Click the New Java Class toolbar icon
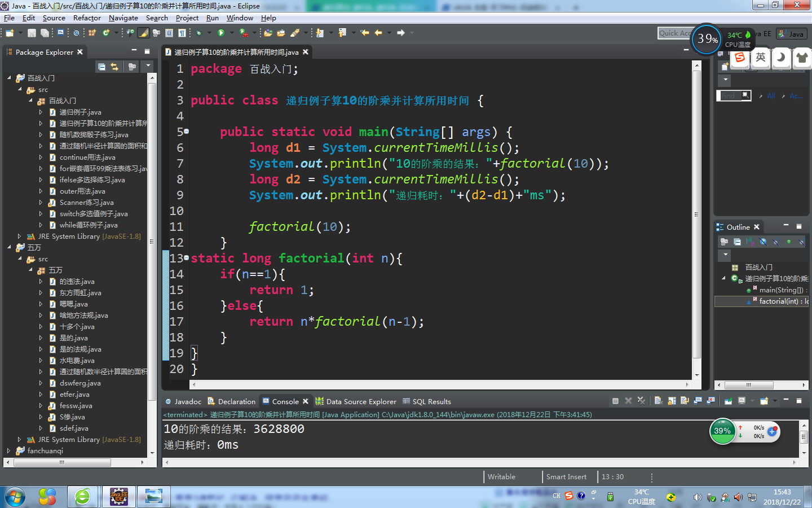Viewport: 812px width, 508px height. pyautogui.click(x=106, y=33)
